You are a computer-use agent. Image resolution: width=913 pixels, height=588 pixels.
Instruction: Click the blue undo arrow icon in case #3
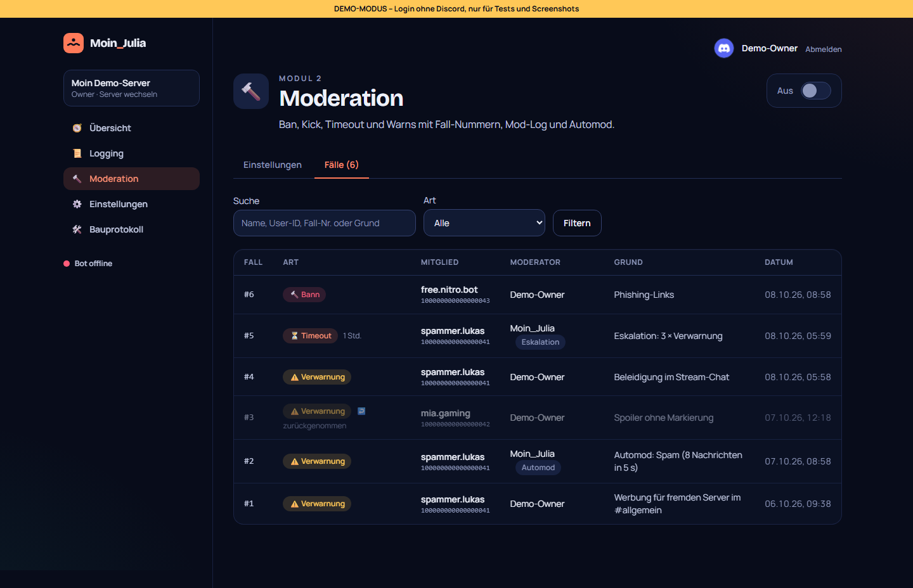coord(361,411)
